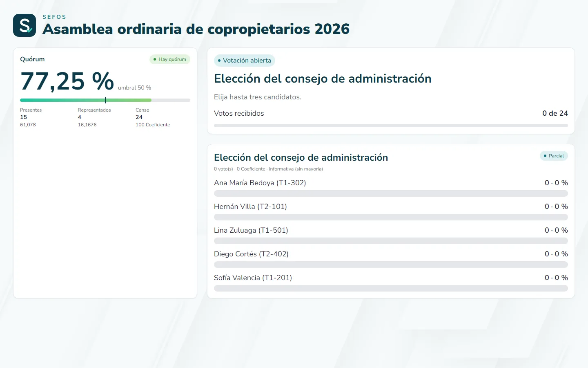Viewport: 588px width, 368px height.
Task: Click the Votos recibidos label
Action: 239,113
